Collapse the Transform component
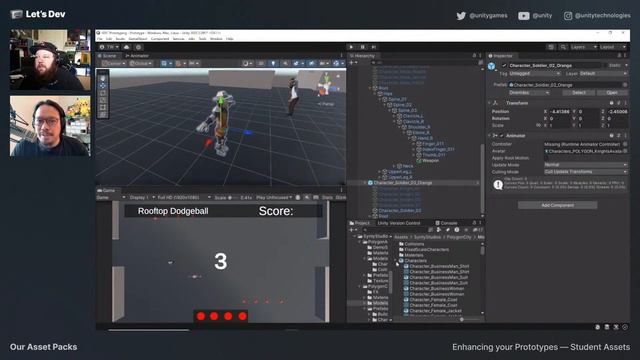This screenshot has width=640, height=360. [489, 103]
